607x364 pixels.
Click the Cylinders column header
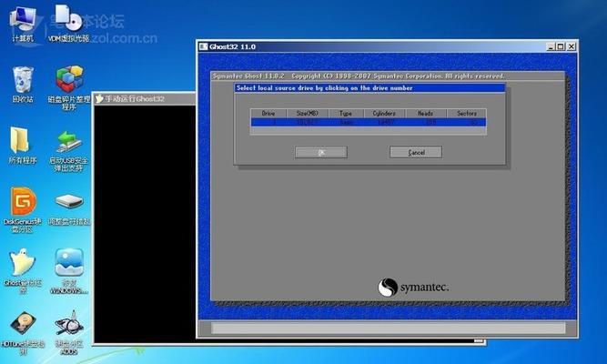click(384, 114)
